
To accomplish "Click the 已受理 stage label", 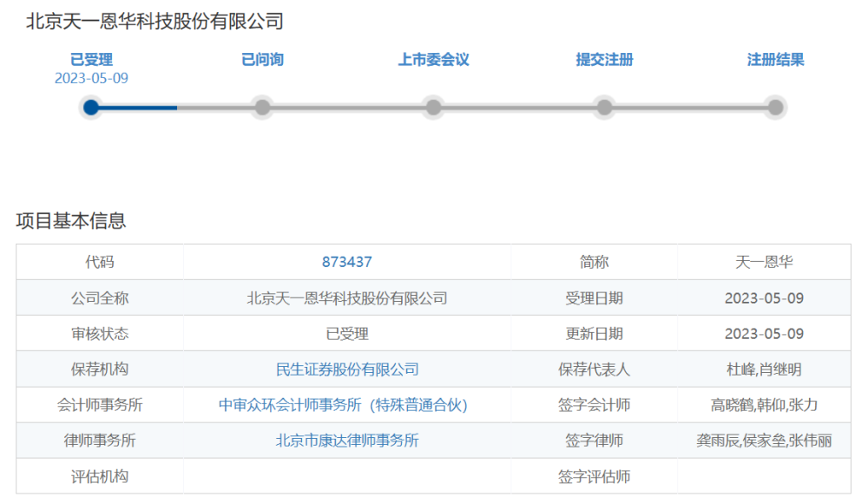I will pos(91,60).
